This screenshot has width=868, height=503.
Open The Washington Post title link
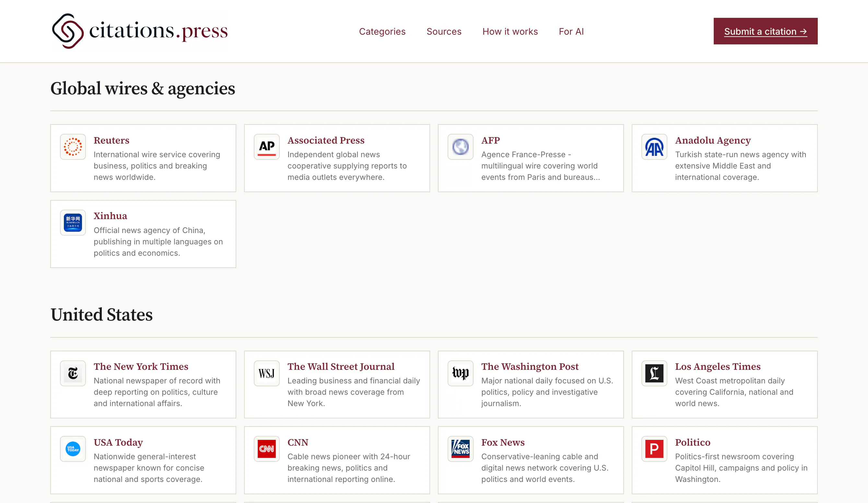(530, 366)
